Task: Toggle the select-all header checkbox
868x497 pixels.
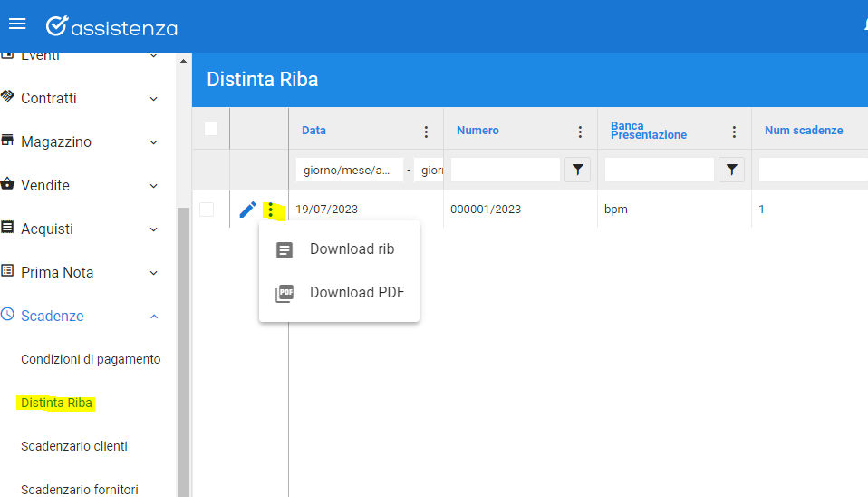Action: point(211,129)
